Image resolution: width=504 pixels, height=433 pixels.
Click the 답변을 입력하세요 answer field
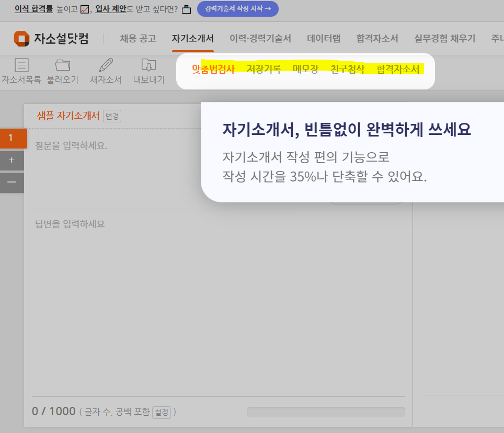pyautogui.click(x=218, y=302)
